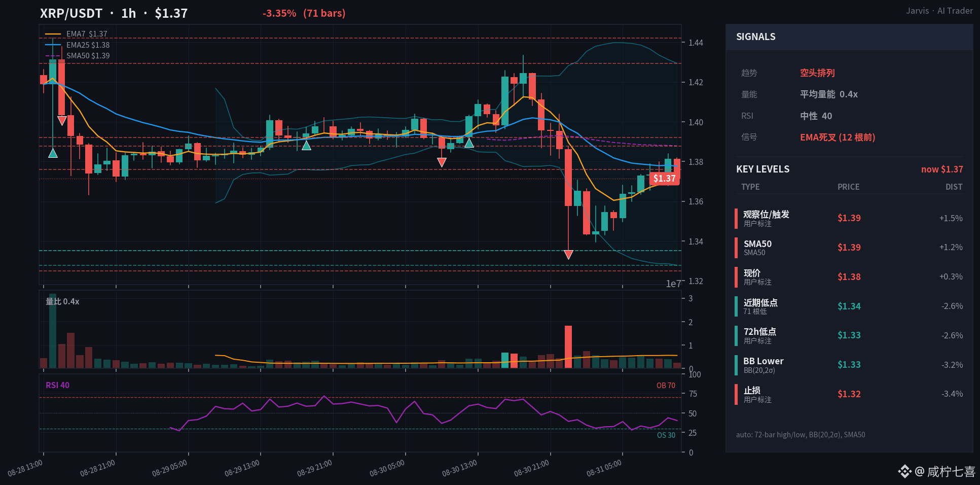980x485 pixels.
Task: Click the RSI 40 panel label
Action: tap(57, 385)
